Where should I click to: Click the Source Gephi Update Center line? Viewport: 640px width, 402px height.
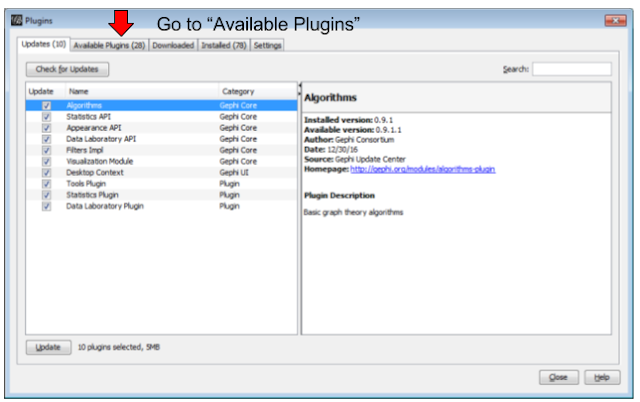point(355,159)
